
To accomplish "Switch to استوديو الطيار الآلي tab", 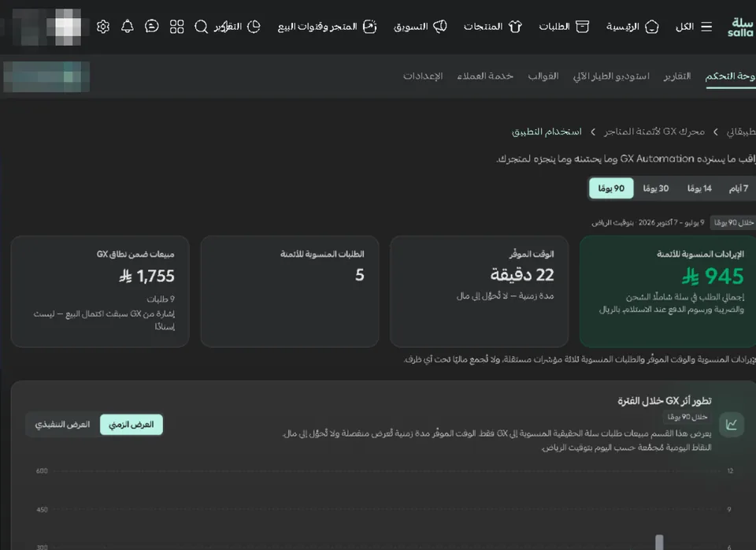I will point(611,76).
